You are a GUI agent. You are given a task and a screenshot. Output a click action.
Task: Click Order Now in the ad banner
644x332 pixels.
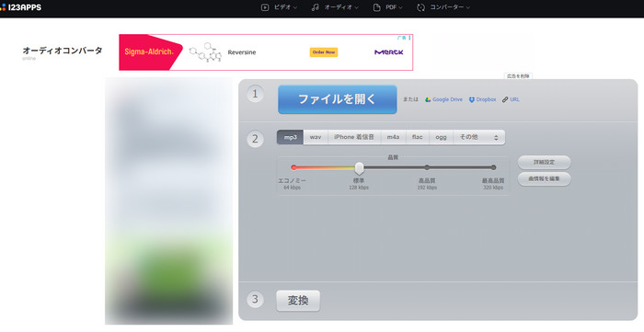click(324, 52)
